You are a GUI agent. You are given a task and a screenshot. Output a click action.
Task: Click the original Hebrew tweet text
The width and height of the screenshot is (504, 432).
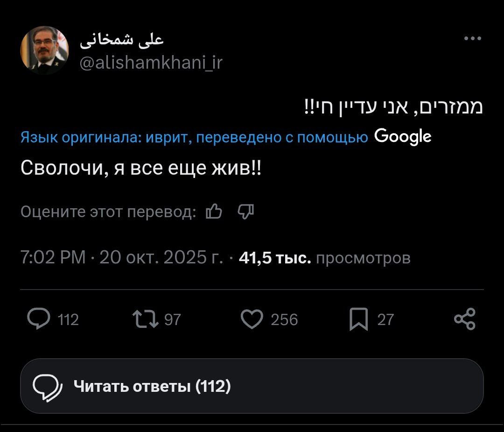393,107
